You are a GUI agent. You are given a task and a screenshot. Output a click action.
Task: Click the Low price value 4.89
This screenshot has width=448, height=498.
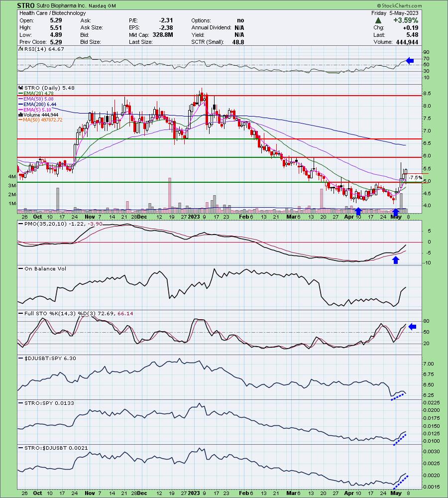[x=56, y=35]
